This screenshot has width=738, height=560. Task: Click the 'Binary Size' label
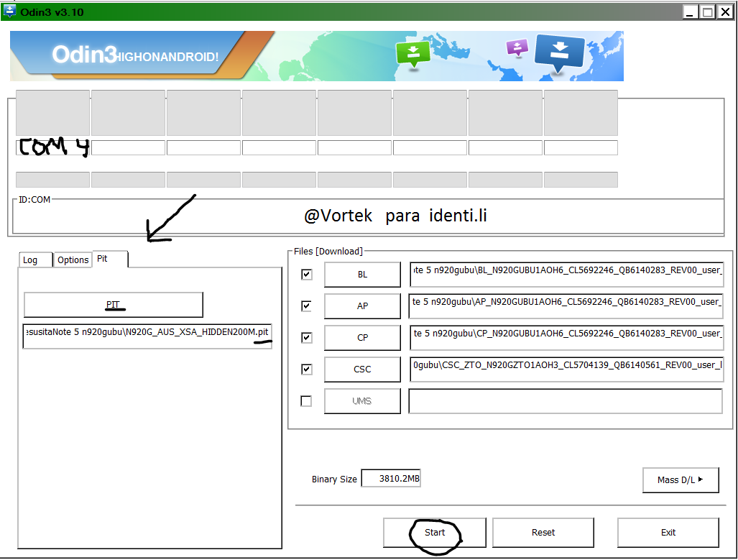334,479
